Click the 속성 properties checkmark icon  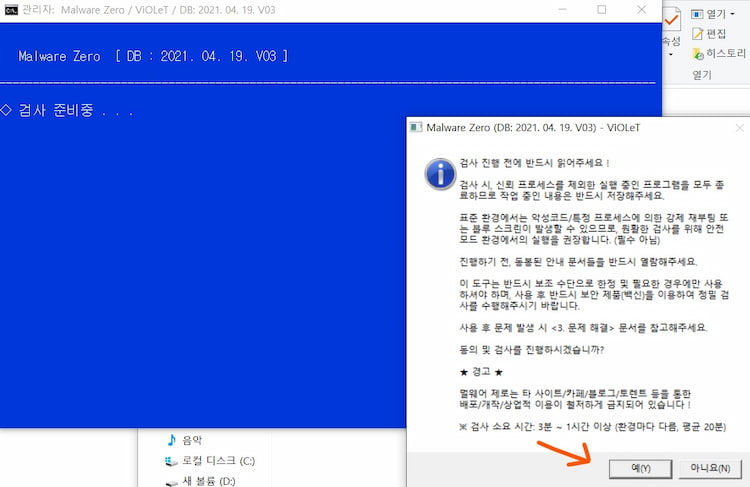[672, 20]
